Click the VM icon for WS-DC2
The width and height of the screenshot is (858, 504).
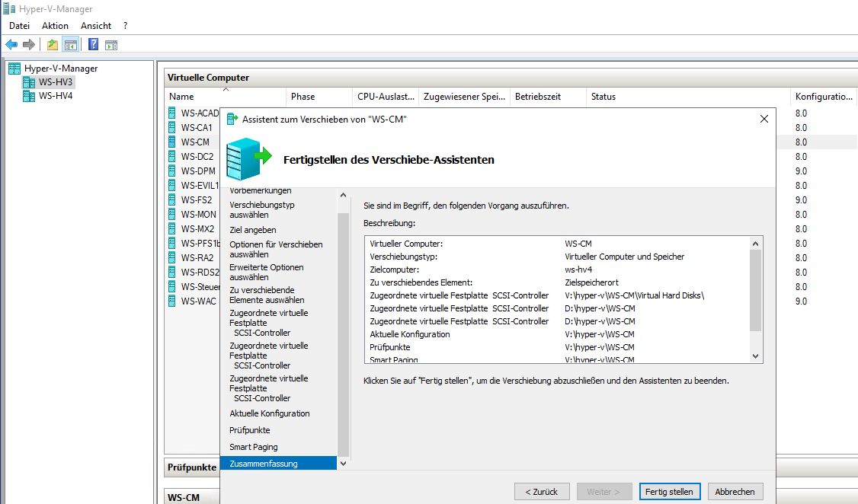(x=171, y=156)
